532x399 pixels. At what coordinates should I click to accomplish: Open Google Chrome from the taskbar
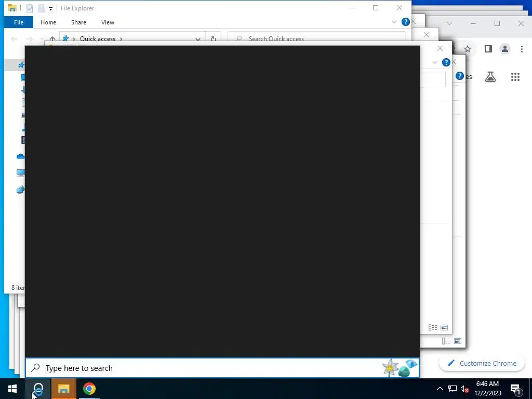(x=89, y=389)
